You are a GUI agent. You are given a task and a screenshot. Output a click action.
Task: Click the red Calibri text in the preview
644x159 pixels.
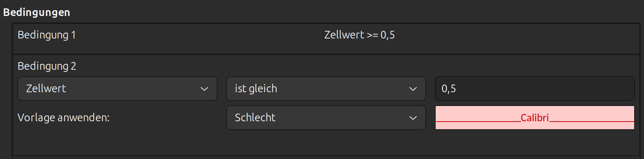[x=535, y=118]
